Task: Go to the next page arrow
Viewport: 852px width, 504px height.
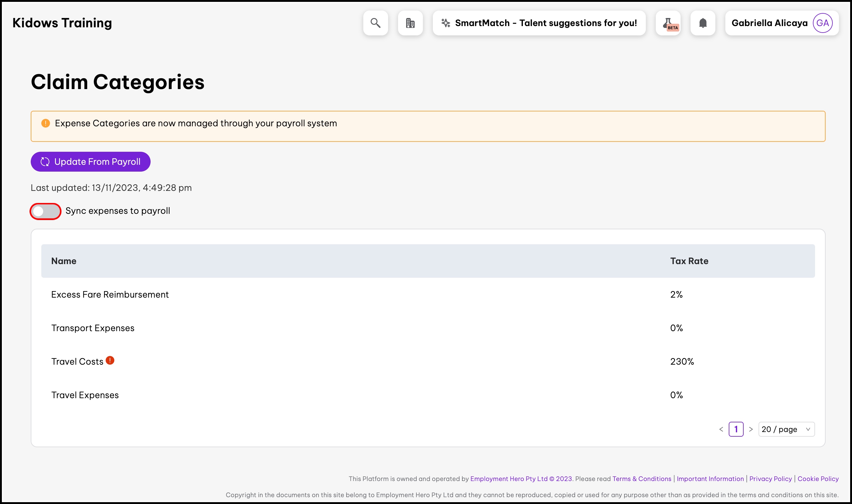Action: tap(751, 429)
